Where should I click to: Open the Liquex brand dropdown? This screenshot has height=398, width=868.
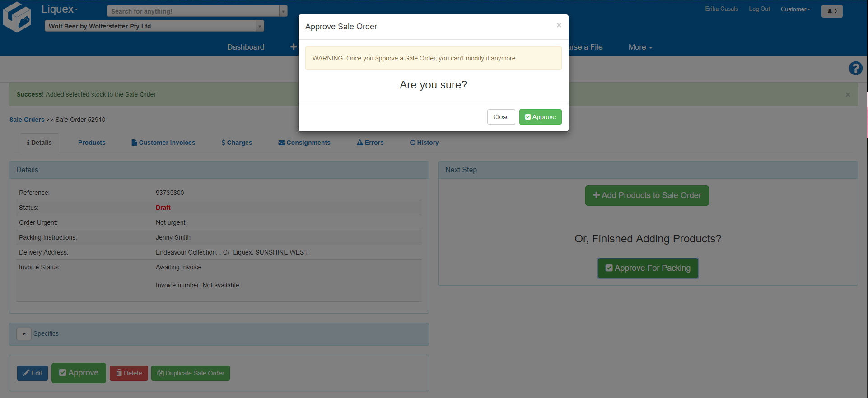coord(60,9)
